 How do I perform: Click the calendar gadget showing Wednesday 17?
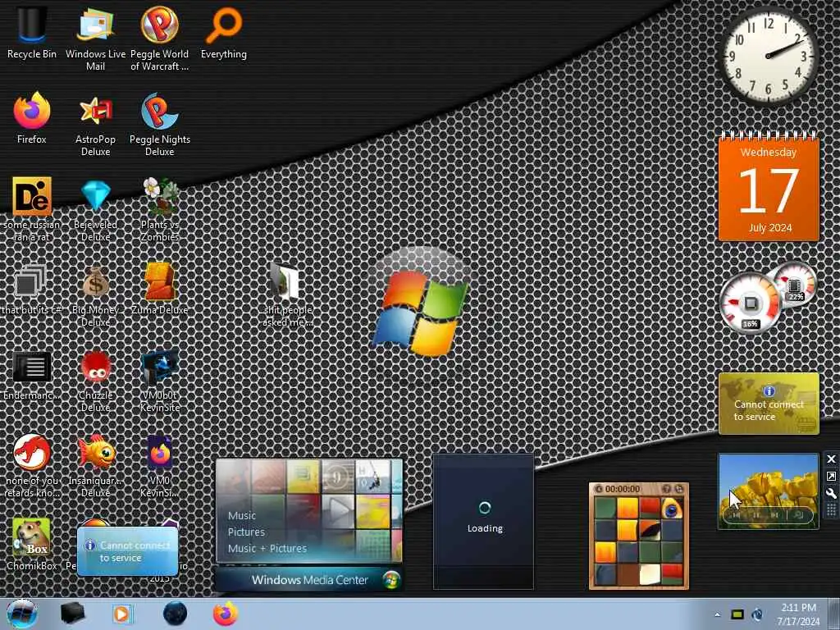(x=769, y=186)
